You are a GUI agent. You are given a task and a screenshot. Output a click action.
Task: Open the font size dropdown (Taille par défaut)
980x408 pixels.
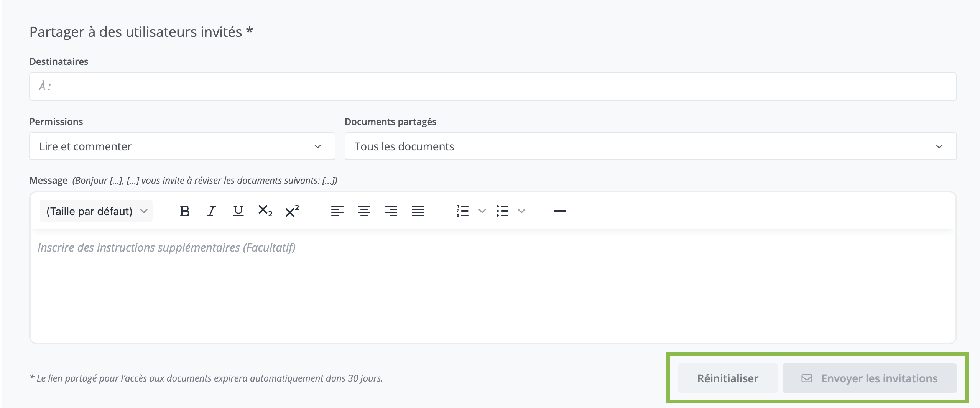[x=96, y=211]
